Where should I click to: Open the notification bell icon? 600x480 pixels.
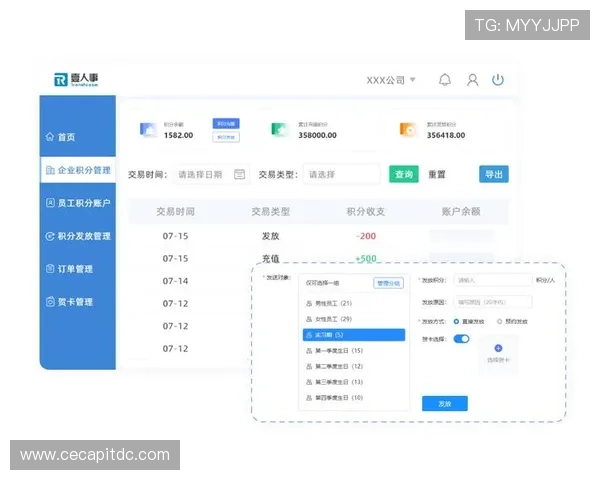[445, 80]
